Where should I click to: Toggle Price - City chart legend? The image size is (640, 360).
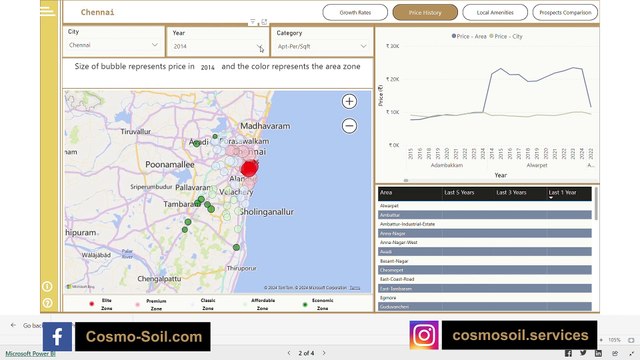(506, 36)
